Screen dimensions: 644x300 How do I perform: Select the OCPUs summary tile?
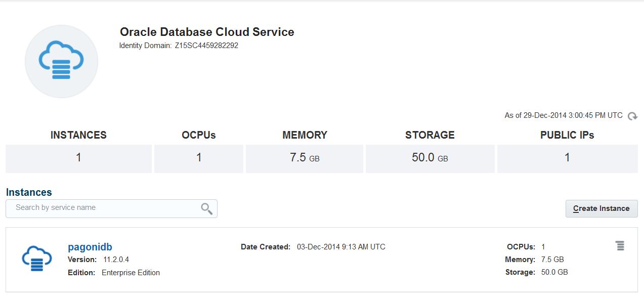point(199,158)
